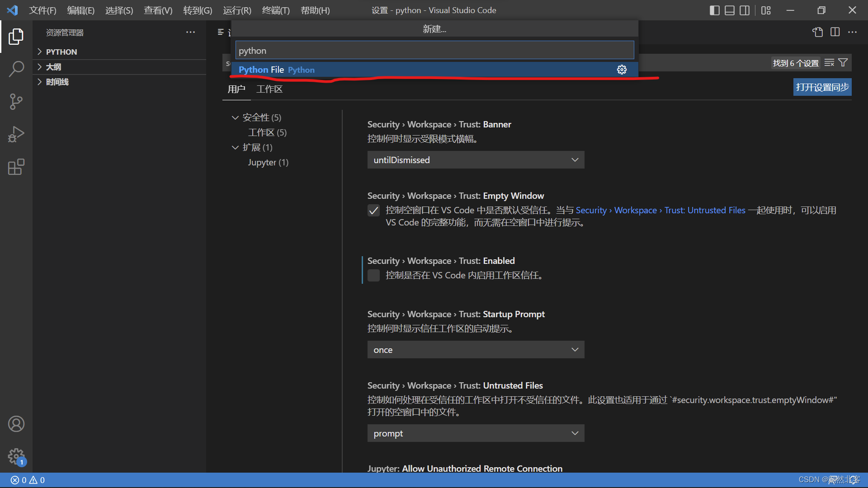Open Source Control view
Viewport: 868px width, 488px height.
point(16,102)
